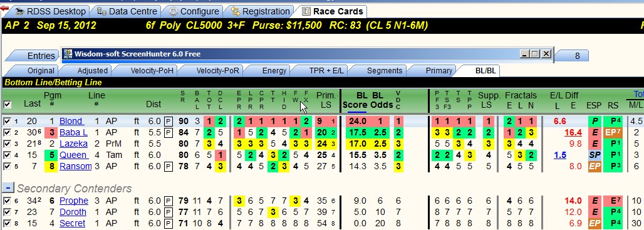The image size is (644, 230).
Task: Click the P surface icon in Secret row
Action: 169,224
